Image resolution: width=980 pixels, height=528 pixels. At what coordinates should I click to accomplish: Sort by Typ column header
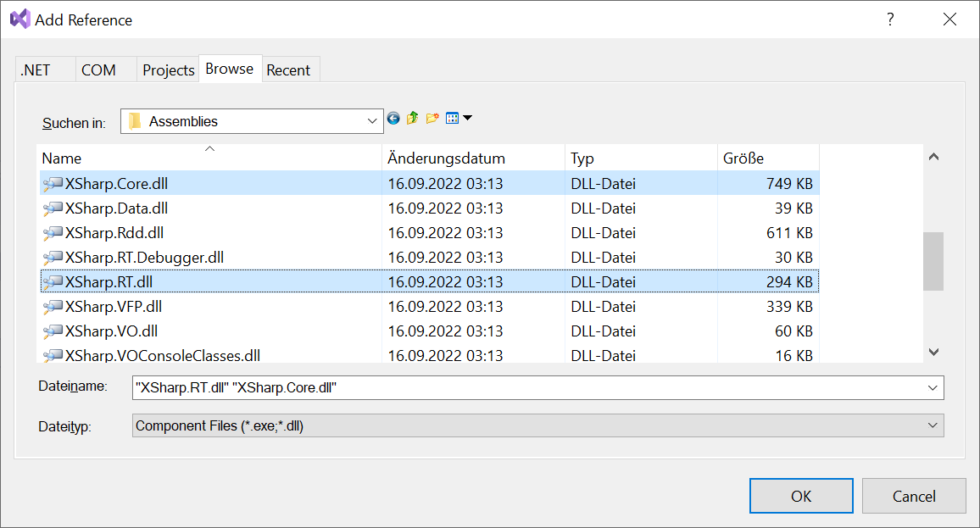(641, 158)
